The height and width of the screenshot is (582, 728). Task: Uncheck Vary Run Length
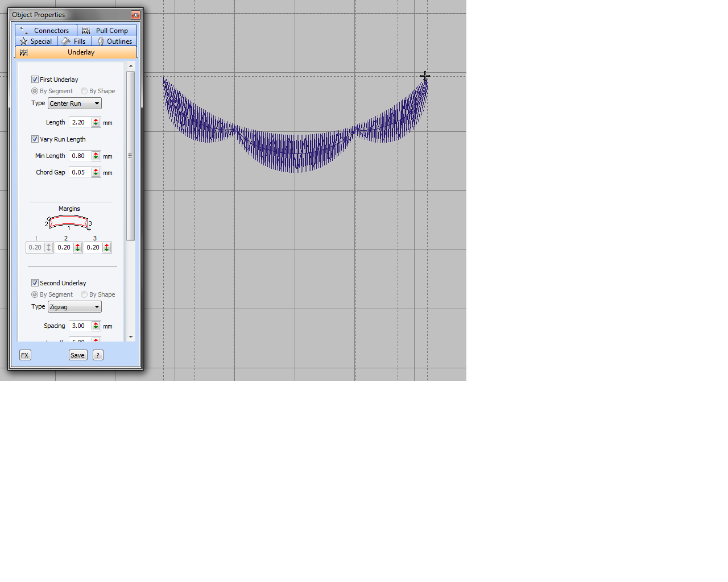pos(35,139)
